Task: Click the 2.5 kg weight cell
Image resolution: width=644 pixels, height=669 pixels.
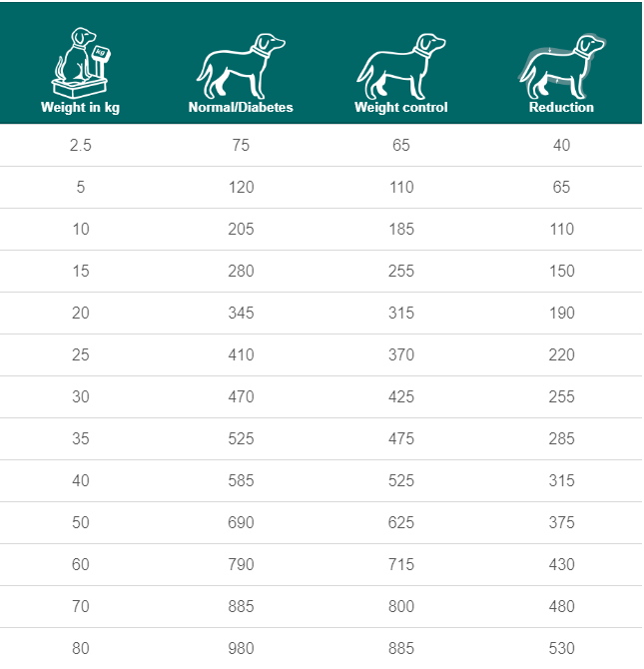Action: coord(80,145)
